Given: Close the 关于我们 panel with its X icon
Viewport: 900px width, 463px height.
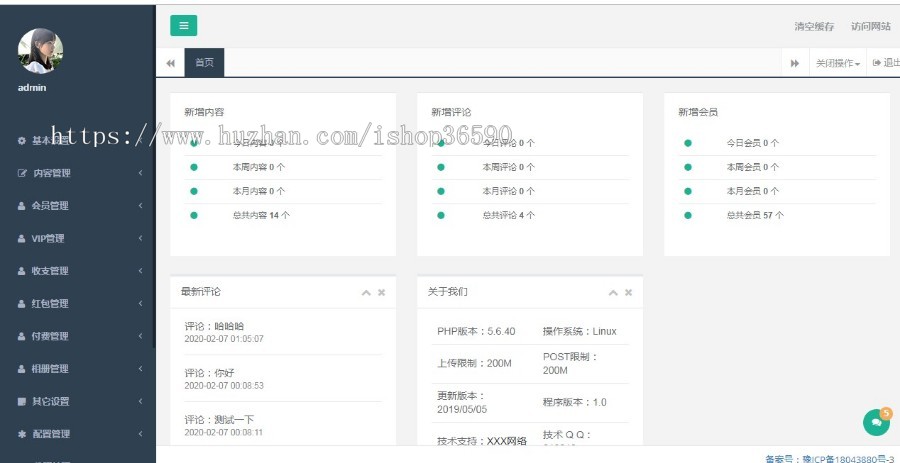Looking at the screenshot, I should pyautogui.click(x=628, y=292).
